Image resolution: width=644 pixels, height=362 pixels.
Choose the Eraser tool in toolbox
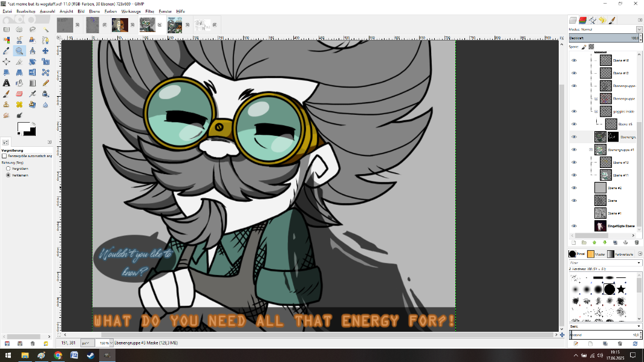coord(19,94)
